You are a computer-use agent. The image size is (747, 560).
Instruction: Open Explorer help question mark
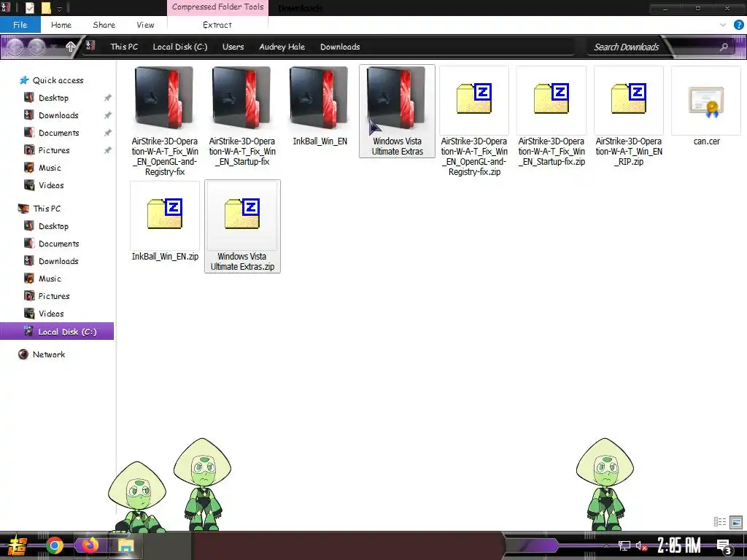739,25
